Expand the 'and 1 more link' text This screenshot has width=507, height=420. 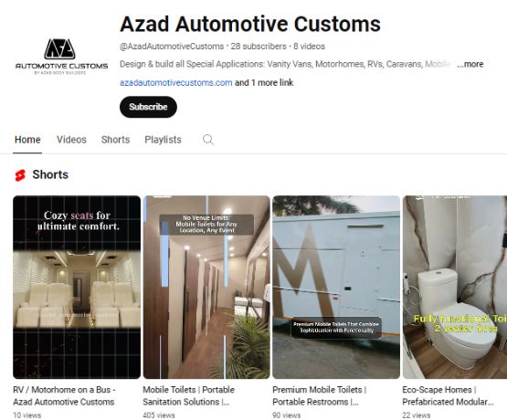click(x=264, y=83)
